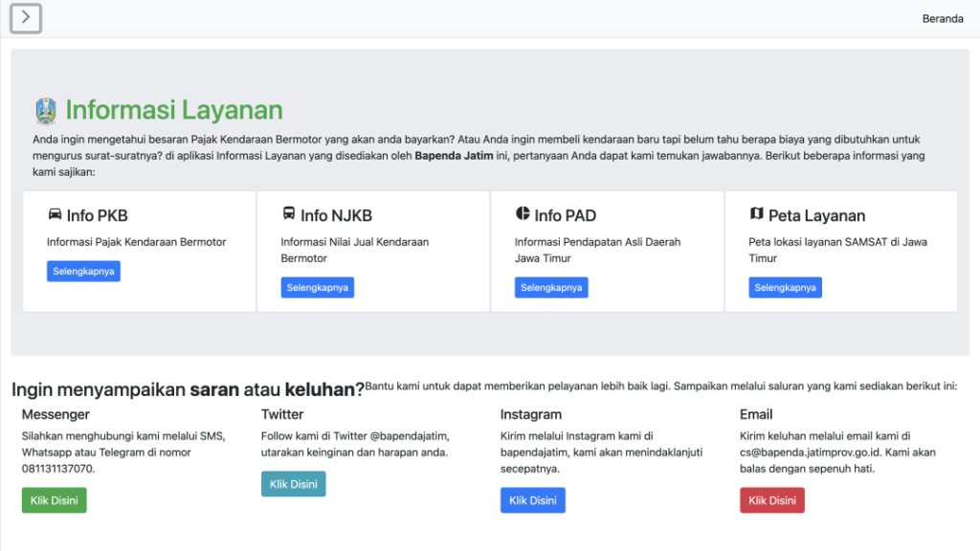Open Selengkapnya under Info NJKB
The image size is (980, 551).
[x=317, y=288]
